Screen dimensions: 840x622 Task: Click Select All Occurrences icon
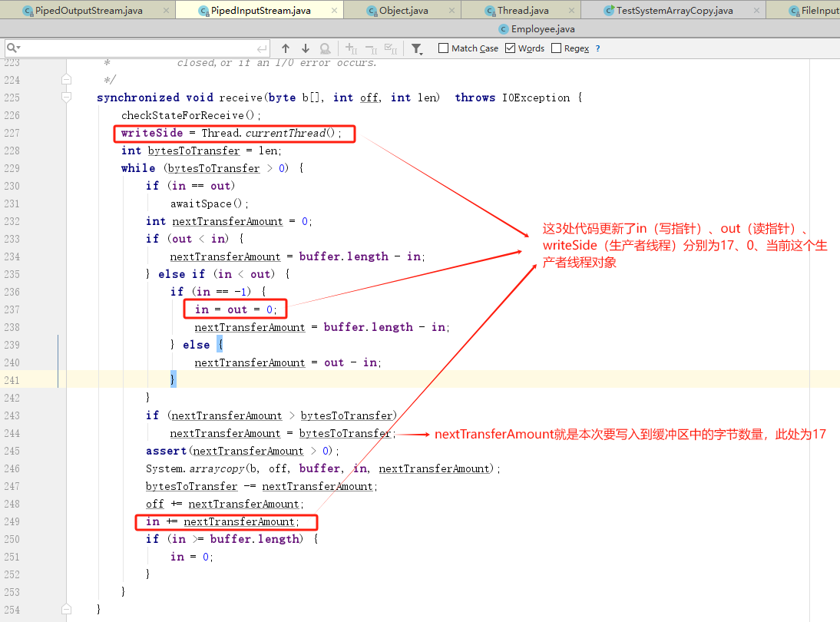[x=391, y=48]
